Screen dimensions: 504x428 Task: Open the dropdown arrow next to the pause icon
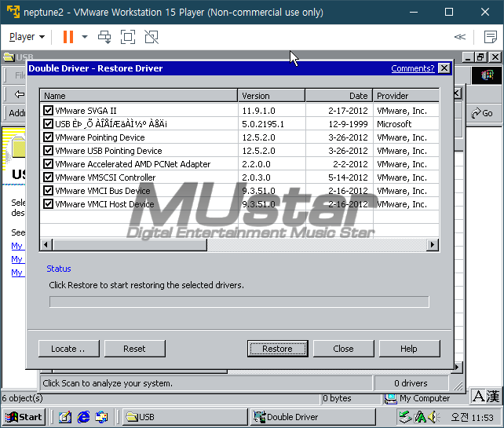coord(85,37)
